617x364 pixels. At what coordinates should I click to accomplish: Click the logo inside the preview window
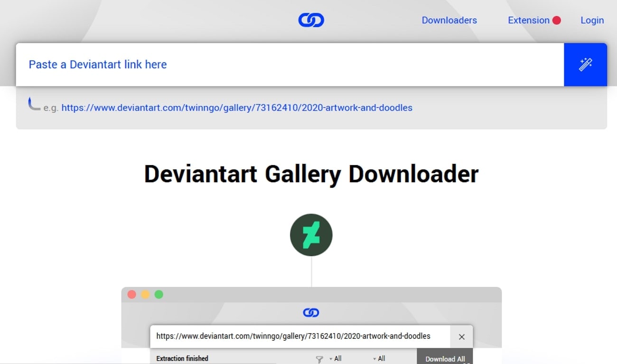(x=311, y=312)
